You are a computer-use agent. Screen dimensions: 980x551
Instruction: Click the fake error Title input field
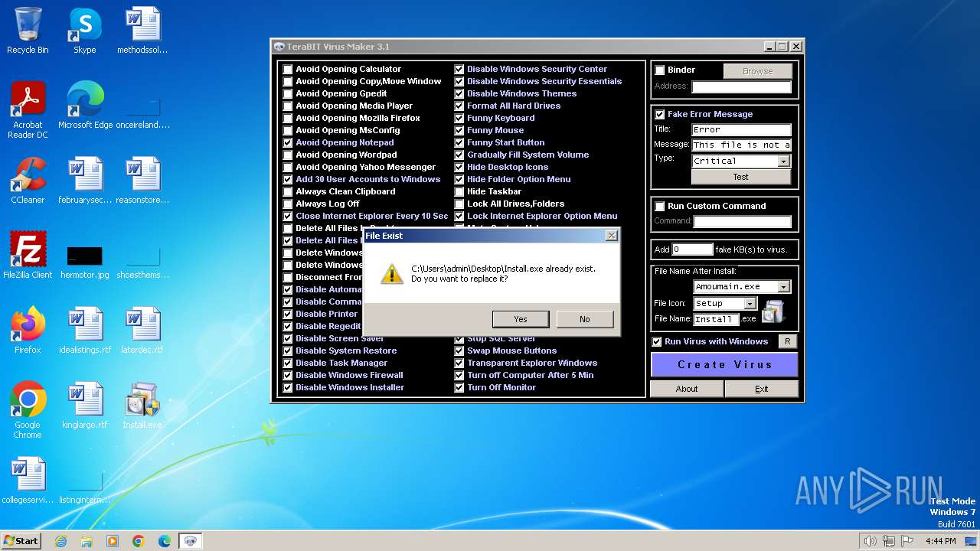(x=741, y=130)
